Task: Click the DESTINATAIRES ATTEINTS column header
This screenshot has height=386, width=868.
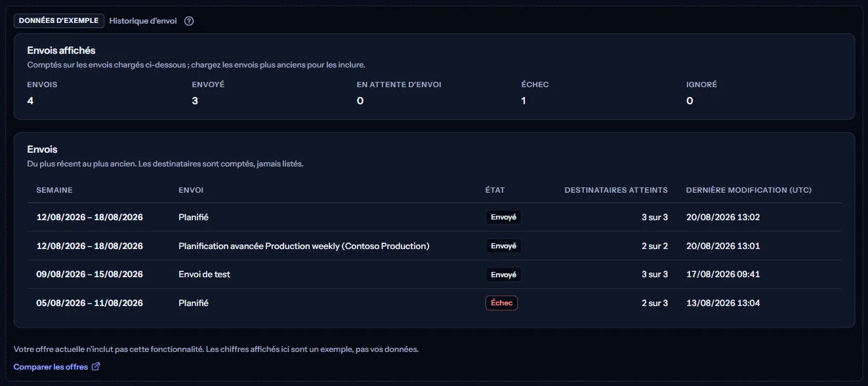Action: 616,190
